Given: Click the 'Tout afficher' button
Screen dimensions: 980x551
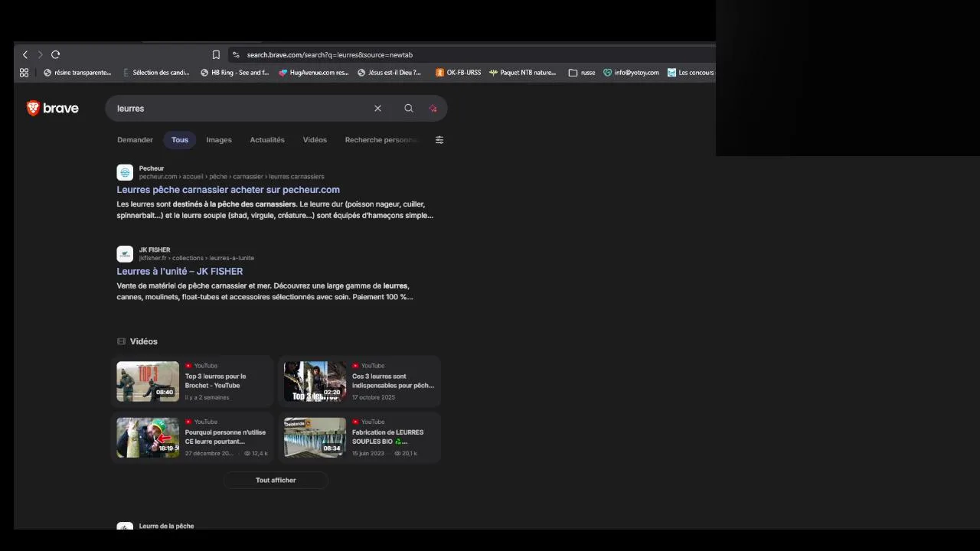Looking at the screenshot, I should 276,480.
